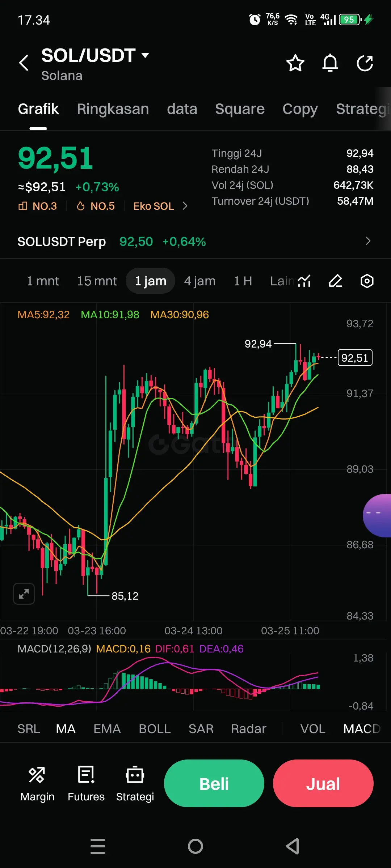Image resolution: width=391 pixels, height=868 pixels.
Task: Open the Eko SOL link
Action: coord(154,206)
